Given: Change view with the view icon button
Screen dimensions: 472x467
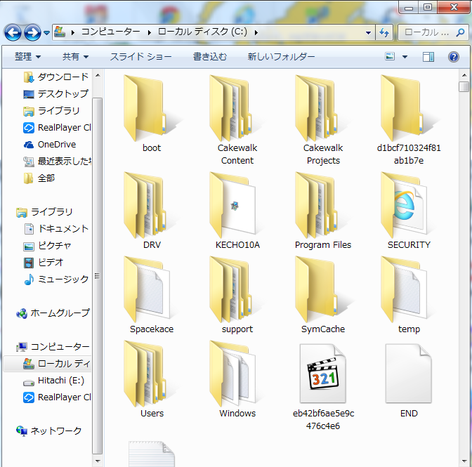Looking at the screenshot, I should pyautogui.click(x=390, y=57).
